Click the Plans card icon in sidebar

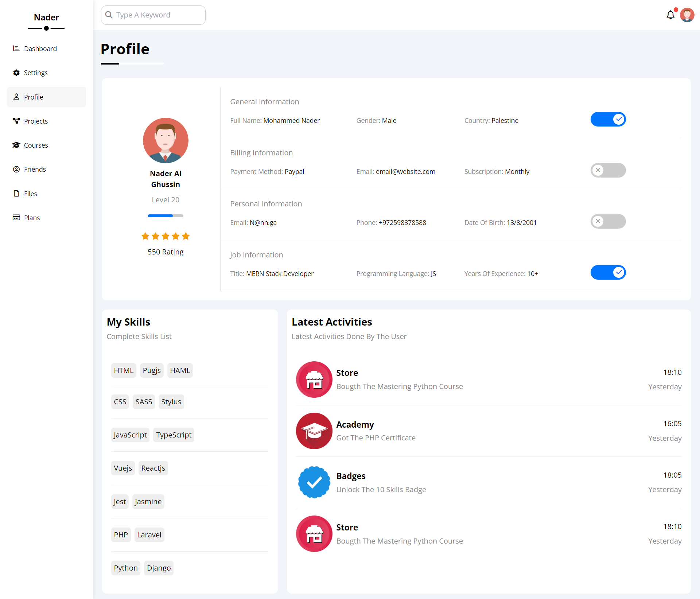[16, 217]
